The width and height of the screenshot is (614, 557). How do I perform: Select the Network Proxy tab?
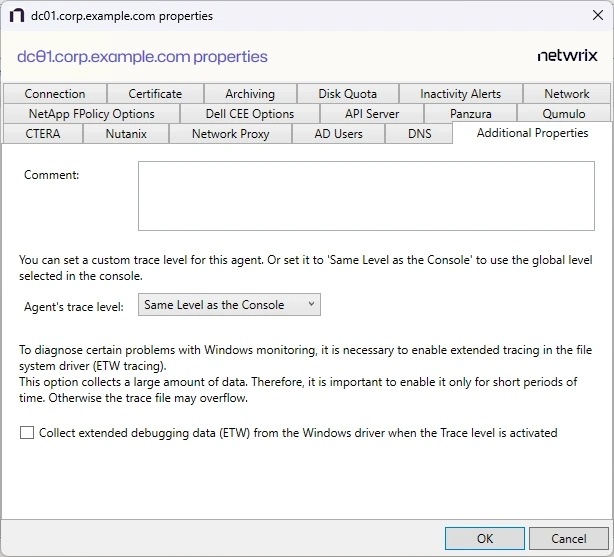coord(230,134)
